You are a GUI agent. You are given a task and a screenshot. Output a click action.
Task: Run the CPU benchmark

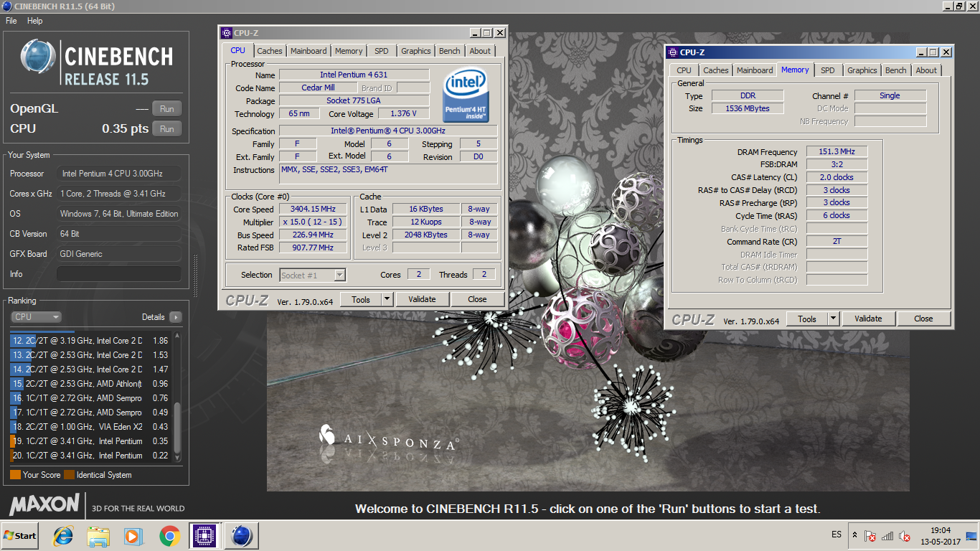point(167,129)
